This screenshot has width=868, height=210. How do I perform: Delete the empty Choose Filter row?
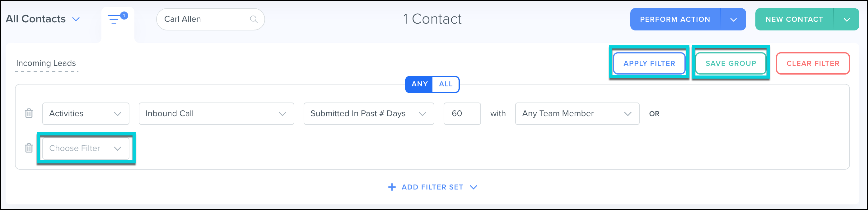coord(29,148)
